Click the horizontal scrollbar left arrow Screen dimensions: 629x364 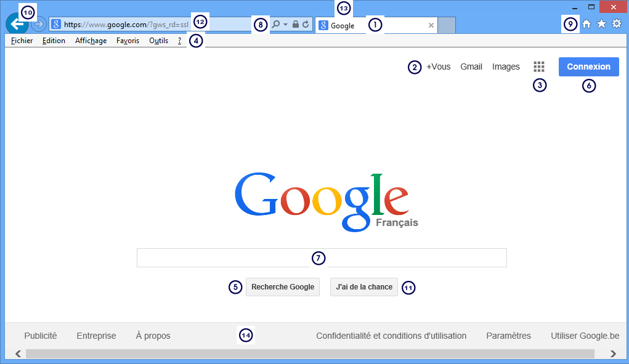coord(18,354)
